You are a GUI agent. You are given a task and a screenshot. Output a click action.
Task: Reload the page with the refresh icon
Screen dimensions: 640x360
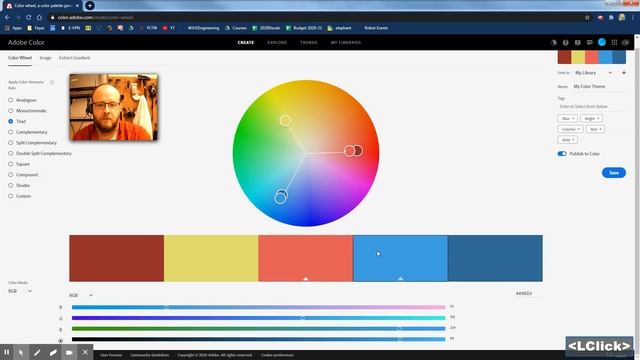(x=29, y=18)
